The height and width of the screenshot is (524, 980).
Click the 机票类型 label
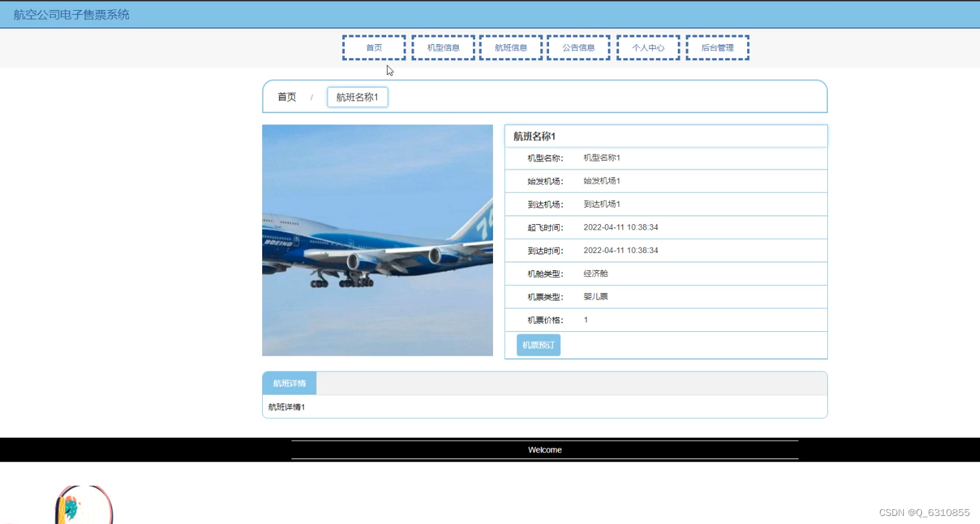(x=545, y=296)
